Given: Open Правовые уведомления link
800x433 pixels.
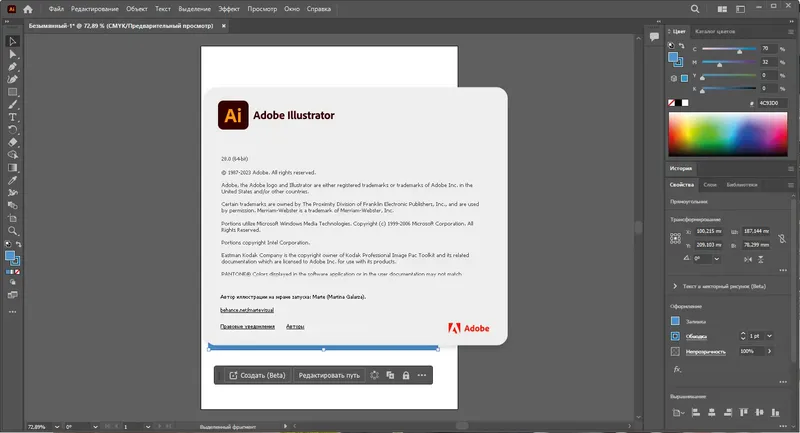Looking at the screenshot, I should [x=247, y=326].
